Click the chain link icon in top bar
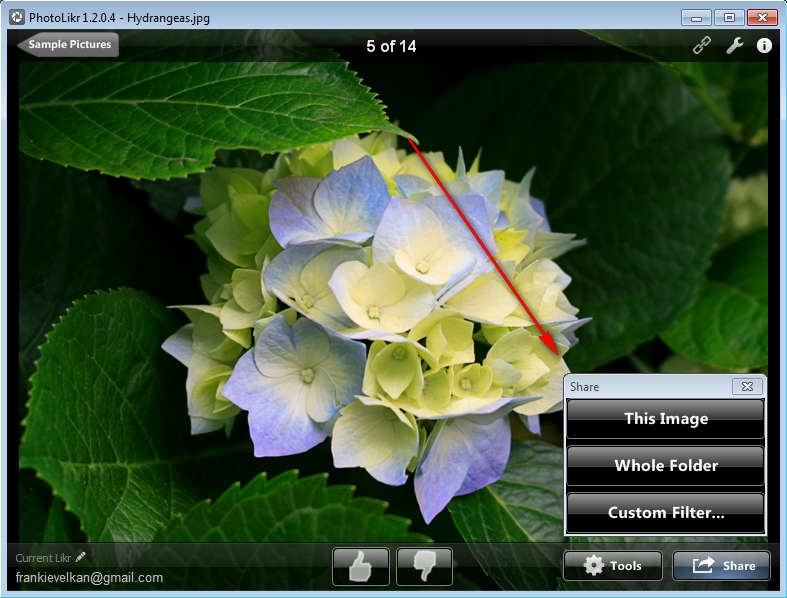Image resolution: width=787 pixels, height=598 pixels. pos(702,45)
